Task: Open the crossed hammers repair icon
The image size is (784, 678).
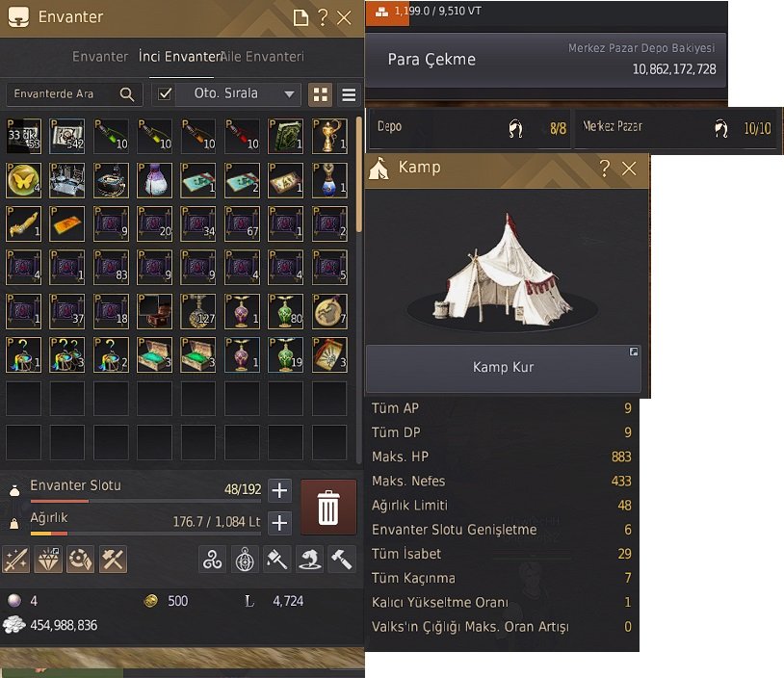Action: coord(113,559)
